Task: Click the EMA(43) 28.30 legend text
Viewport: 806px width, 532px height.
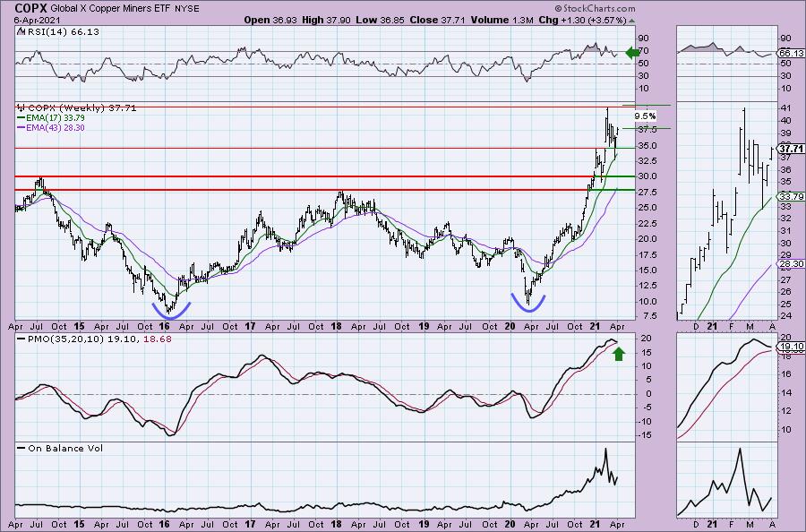Action: tap(56, 127)
